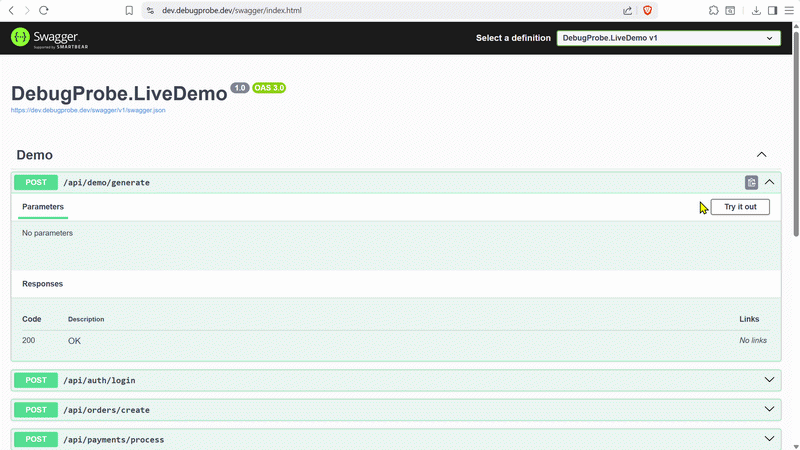800x450 pixels.
Task: Click the /api/payments/process path text
Action: point(114,440)
